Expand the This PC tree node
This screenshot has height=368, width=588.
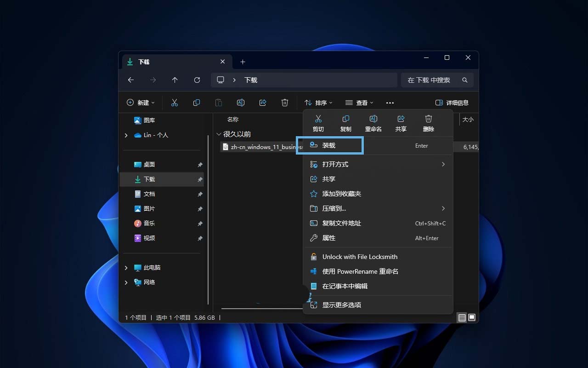point(126,268)
